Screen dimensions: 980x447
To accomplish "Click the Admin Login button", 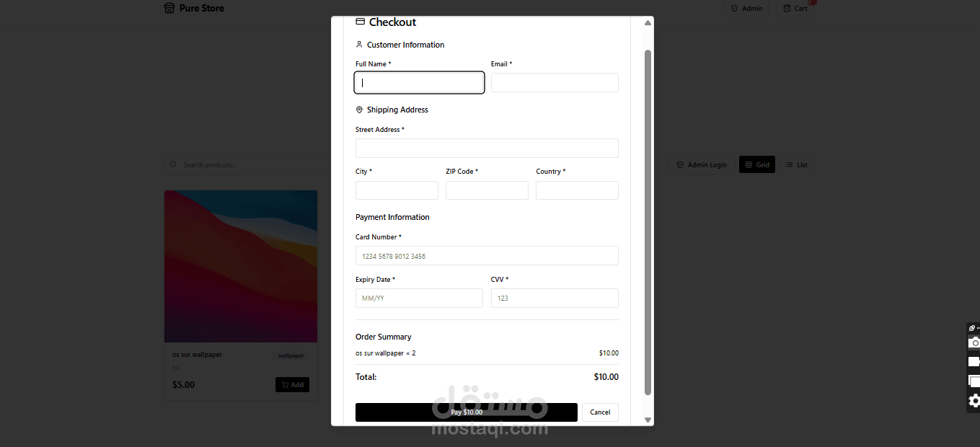I will pos(702,164).
